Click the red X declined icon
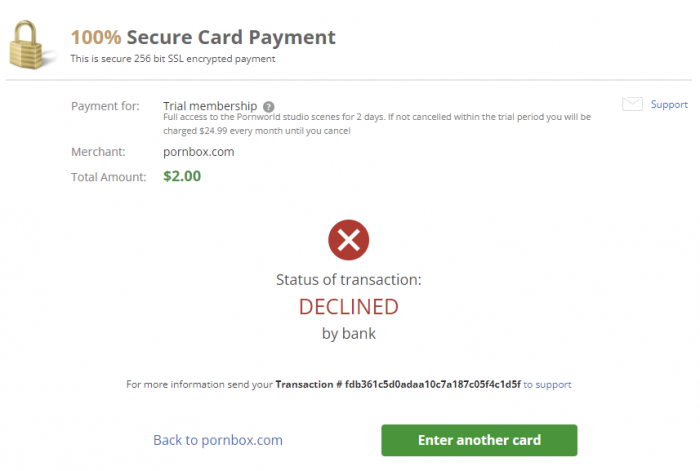 (349, 240)
